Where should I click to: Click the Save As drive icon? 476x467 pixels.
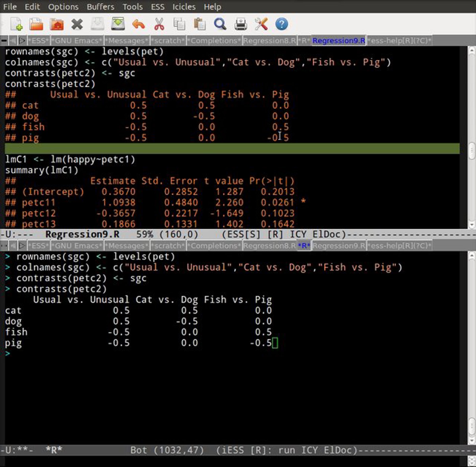(118, 24)
